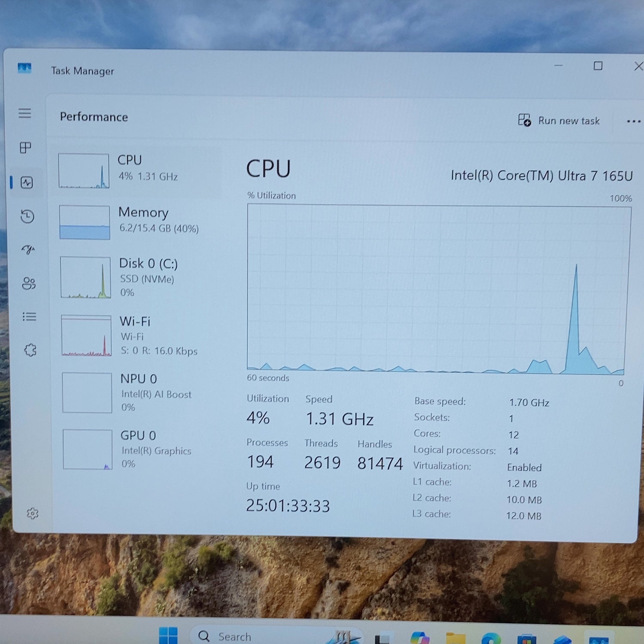Screen dimensions: 644x644
Task: Open the Windows Start menu
Action: pyautogui.click(x=168, y=635)
